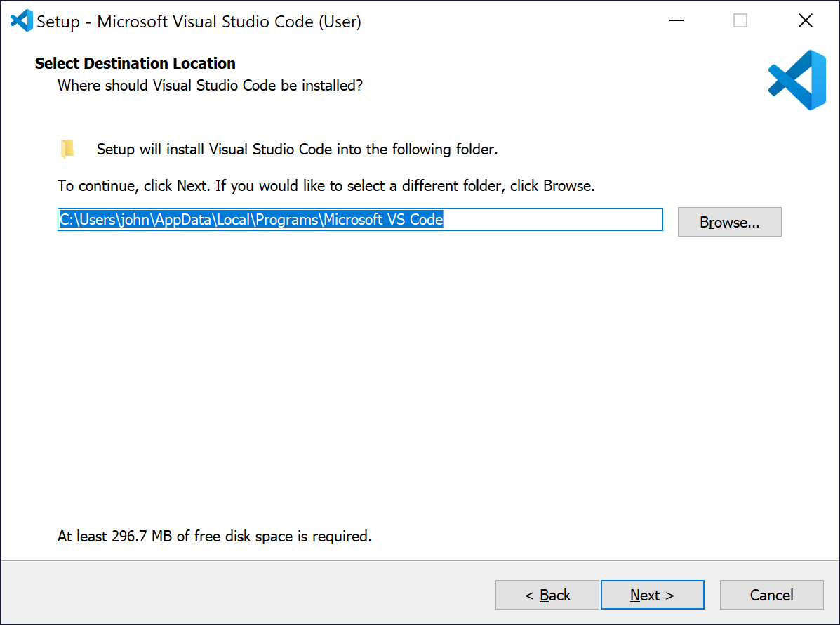Close the setup window

(x=805, y=20)
